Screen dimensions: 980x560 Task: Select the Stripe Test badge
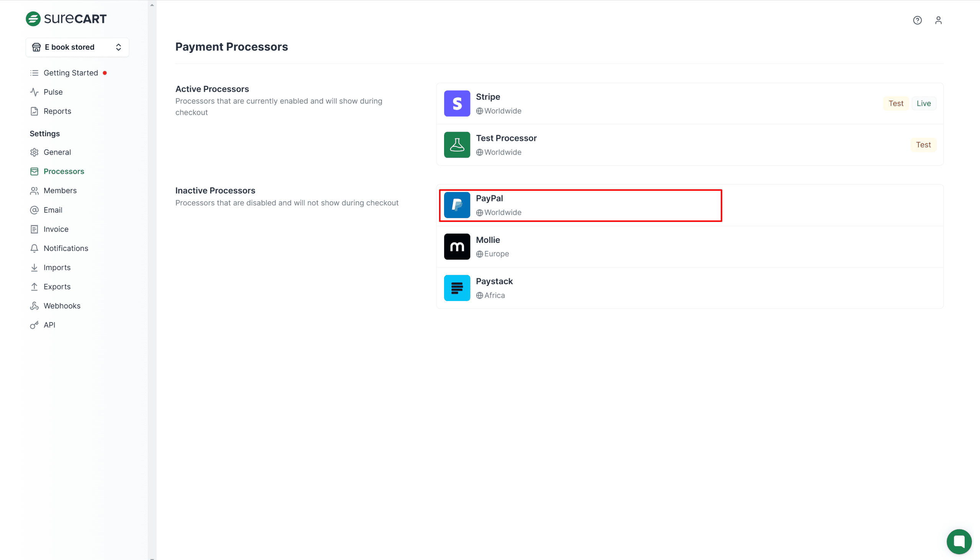point(895,103)
